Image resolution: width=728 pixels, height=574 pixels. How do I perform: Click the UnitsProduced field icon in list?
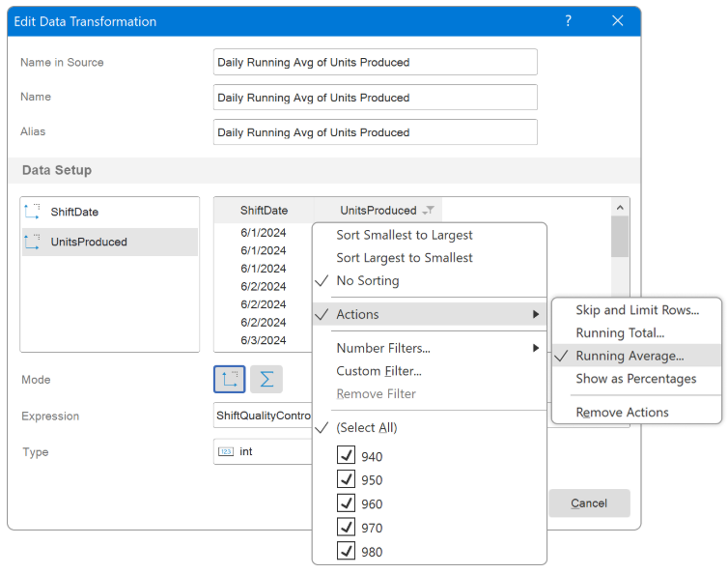tap(32, 242)
